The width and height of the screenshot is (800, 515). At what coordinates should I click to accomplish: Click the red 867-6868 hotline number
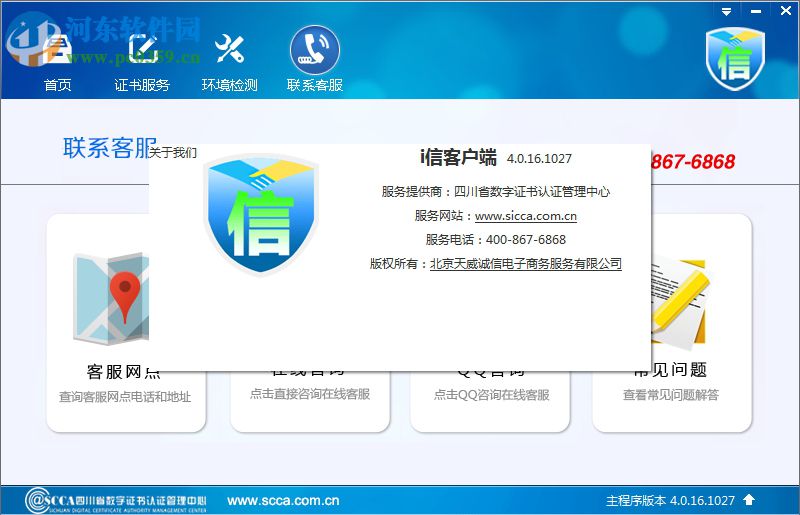[x=693, y=162]
